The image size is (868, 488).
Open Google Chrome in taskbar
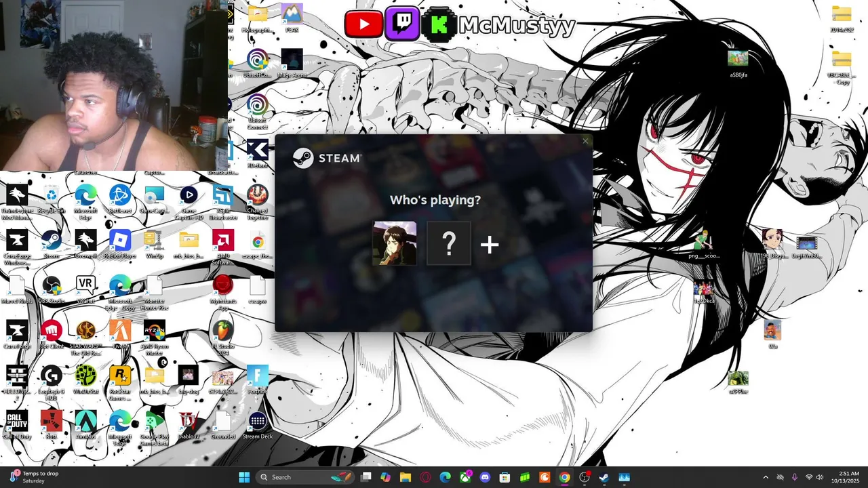pyautogui.click(x=564, y=477)
